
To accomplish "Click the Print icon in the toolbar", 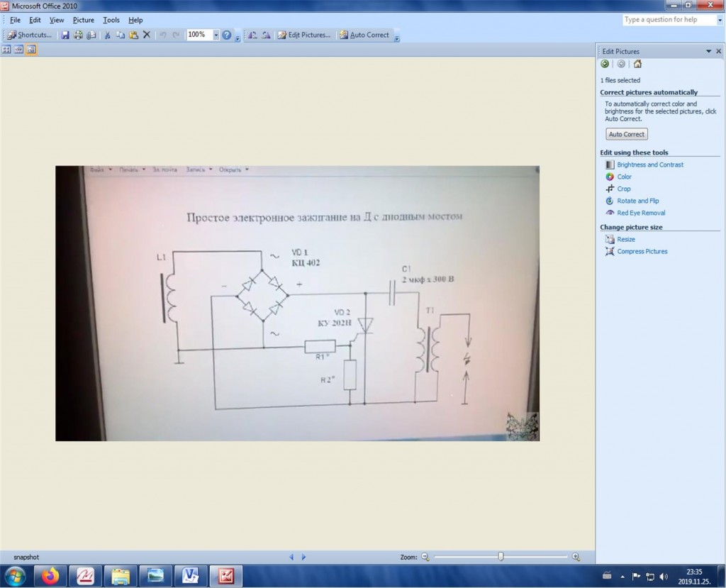I will pos(78,35).
